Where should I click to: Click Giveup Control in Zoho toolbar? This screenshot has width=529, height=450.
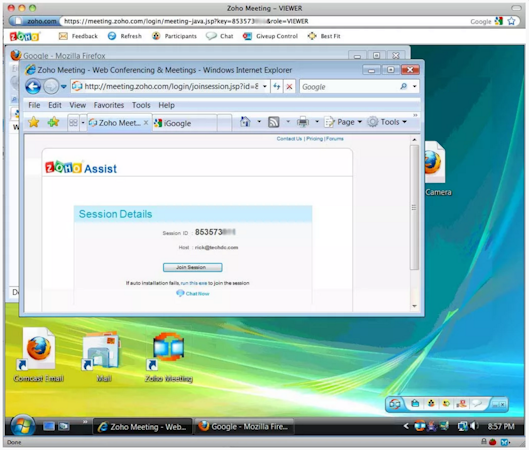click(x=270, y=36)
